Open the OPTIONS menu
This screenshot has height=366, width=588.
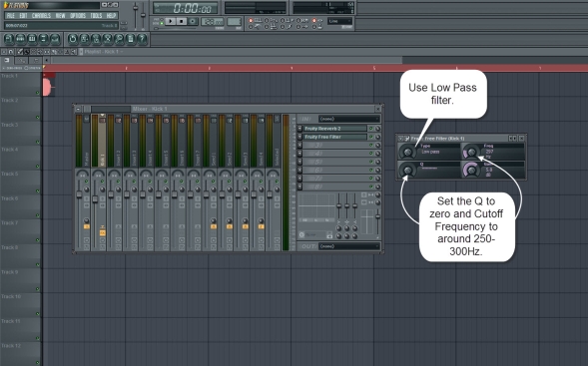point(78,15)
